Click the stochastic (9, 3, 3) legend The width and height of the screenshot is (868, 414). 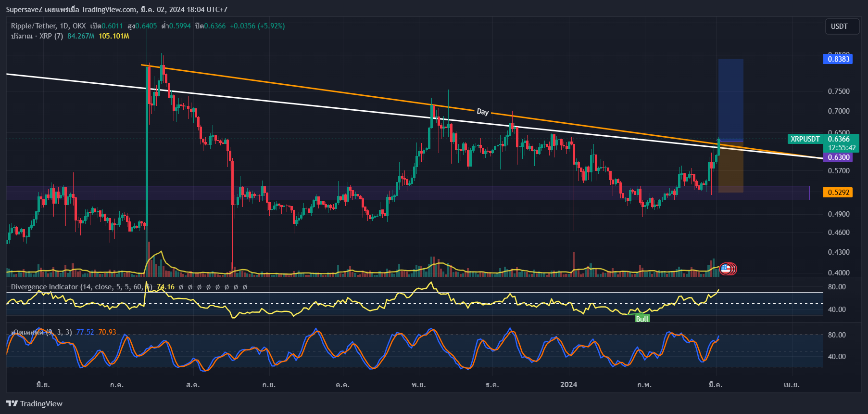point(41,332)
